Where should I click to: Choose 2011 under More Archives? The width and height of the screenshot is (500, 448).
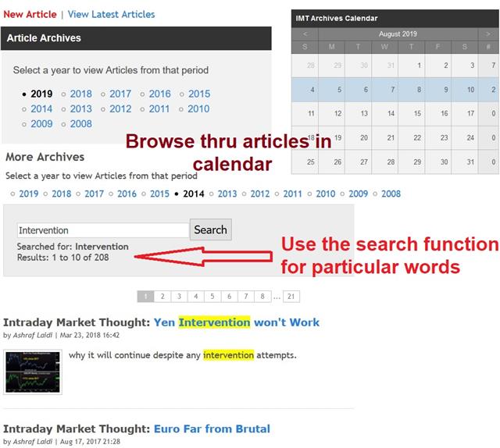(292, 194)
